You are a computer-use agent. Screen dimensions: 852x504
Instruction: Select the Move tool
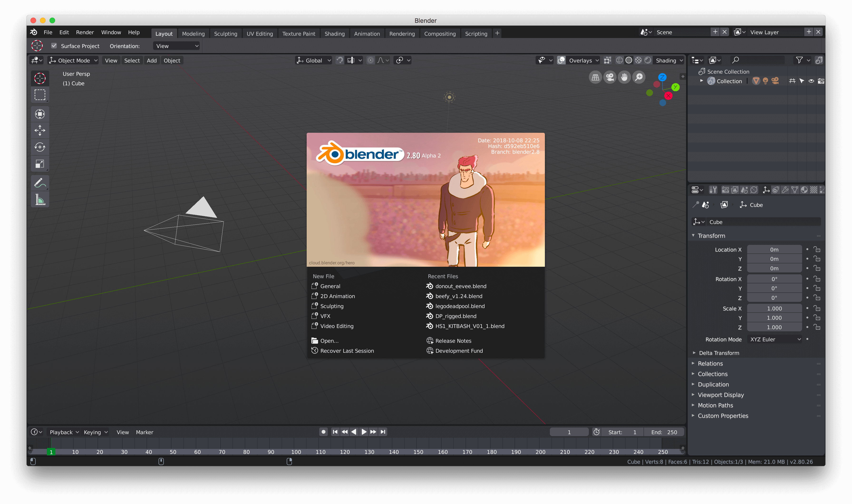click(x=40, y=130)
